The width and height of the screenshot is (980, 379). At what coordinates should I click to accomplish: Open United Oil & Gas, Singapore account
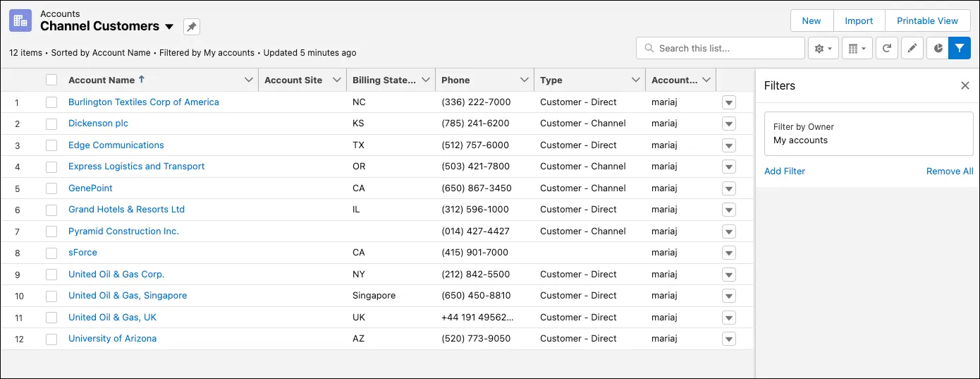(128, 296)
